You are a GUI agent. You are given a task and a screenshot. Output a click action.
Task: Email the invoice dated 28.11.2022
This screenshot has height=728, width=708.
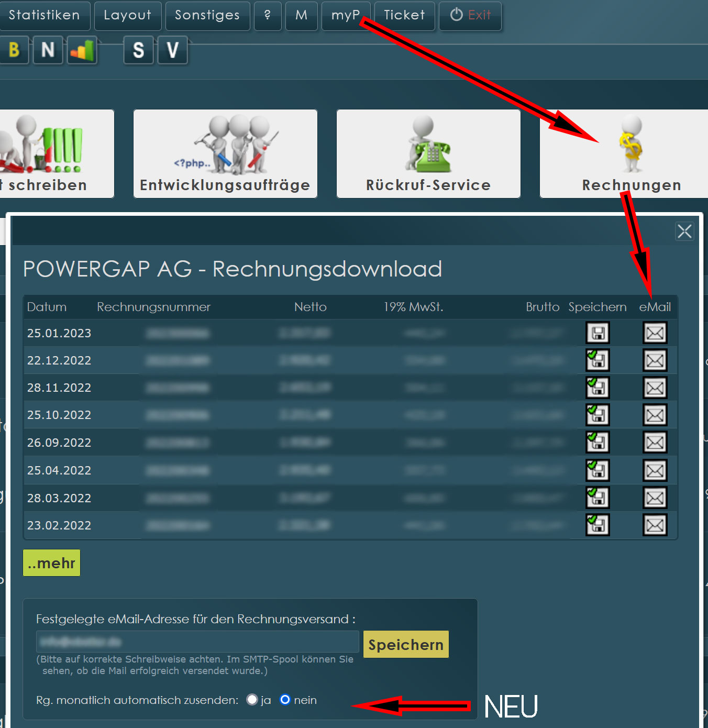pos(655,388)
